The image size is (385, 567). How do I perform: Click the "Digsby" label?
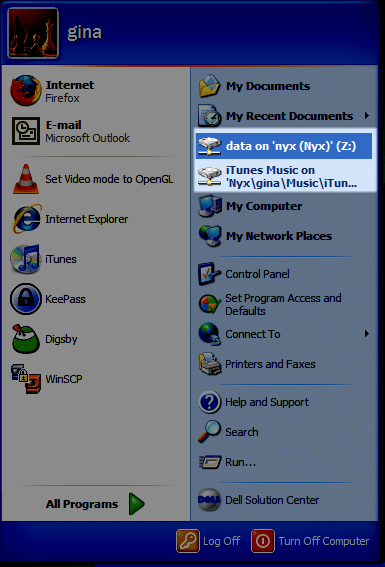point(61,340)
